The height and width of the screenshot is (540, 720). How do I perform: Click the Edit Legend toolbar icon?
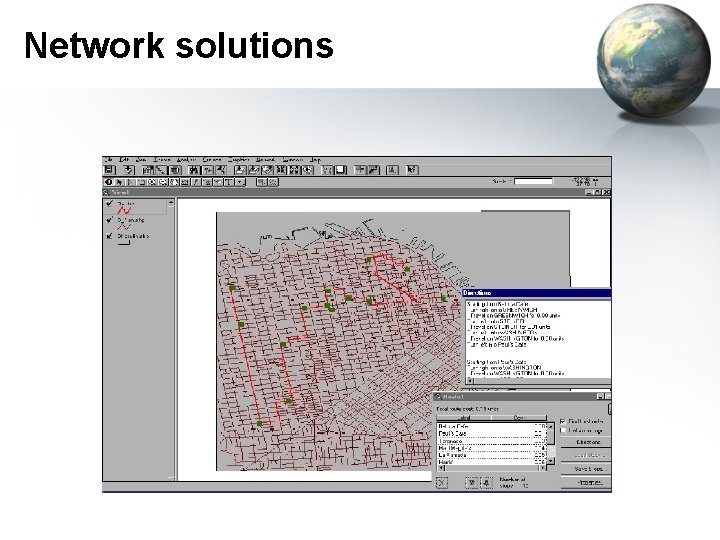(160, 170)
